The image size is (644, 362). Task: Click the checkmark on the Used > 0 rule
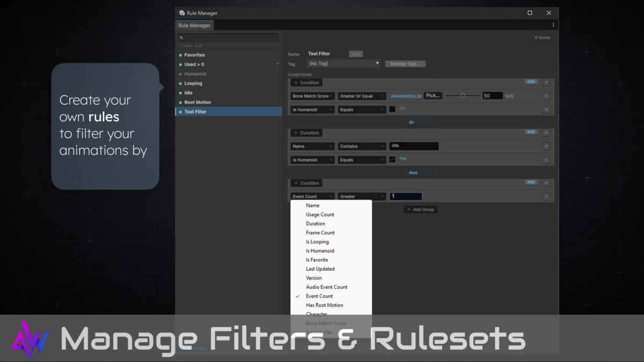[277, 64]
